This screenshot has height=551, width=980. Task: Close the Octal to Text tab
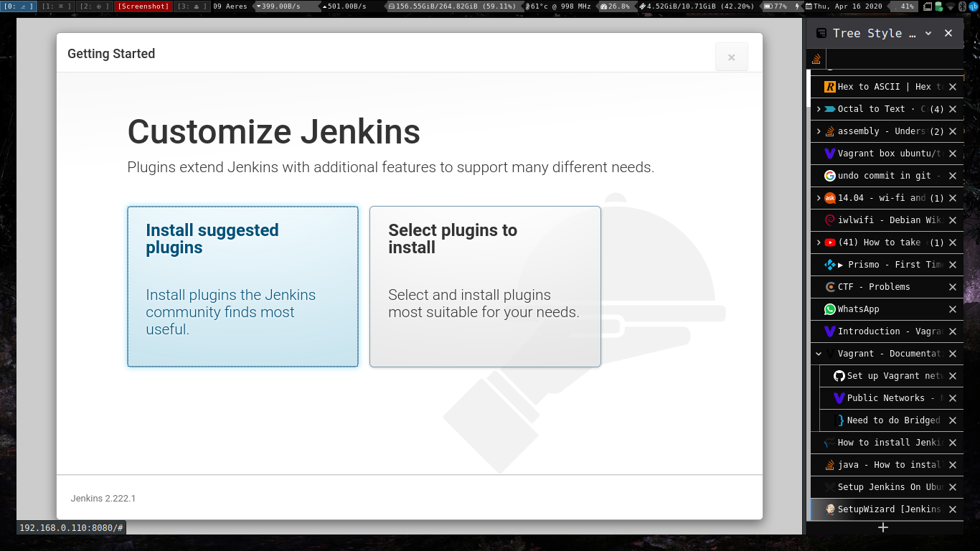tap(953, 109)
